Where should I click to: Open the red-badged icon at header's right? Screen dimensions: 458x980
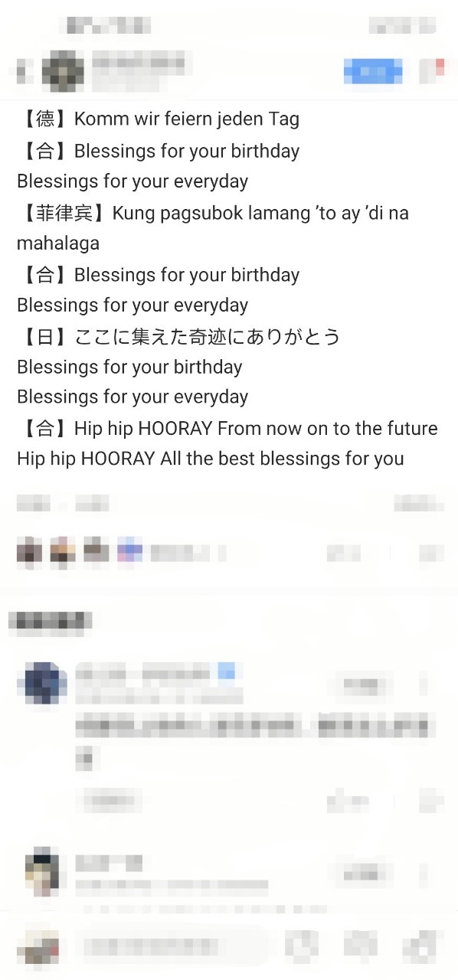430,71
